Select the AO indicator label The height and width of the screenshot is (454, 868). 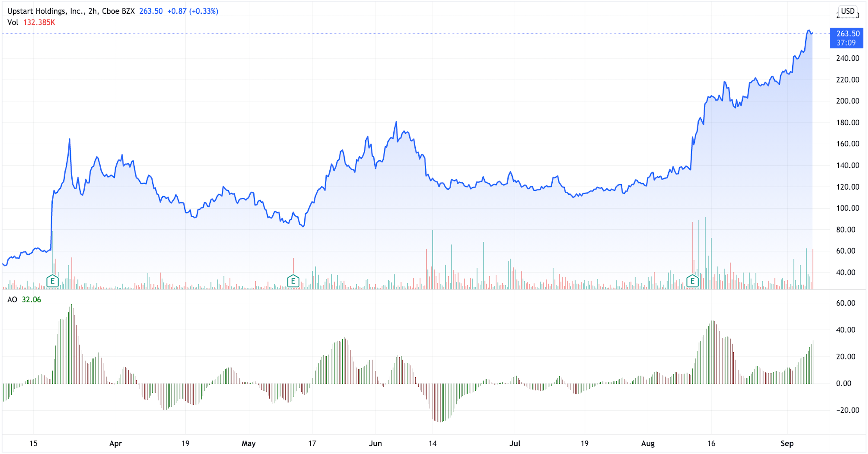(x=12, y=300)
